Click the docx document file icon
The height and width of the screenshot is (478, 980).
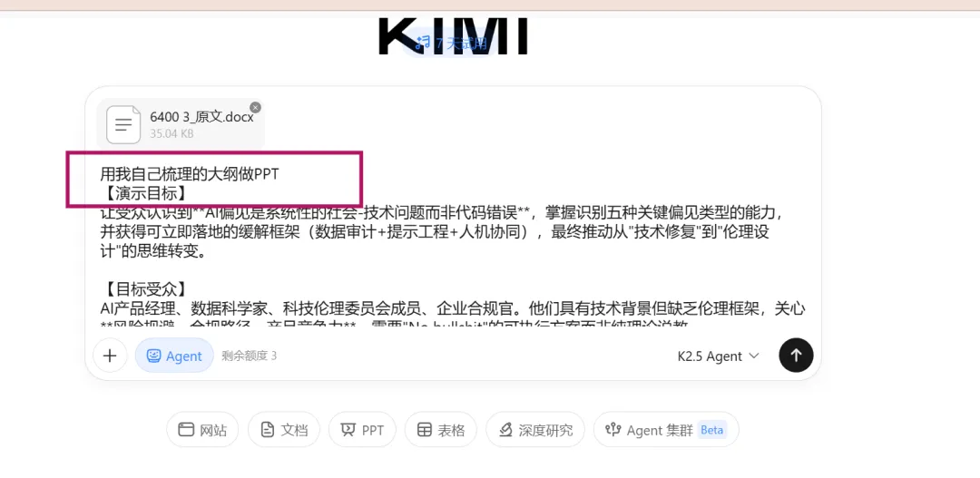point(123,124)
